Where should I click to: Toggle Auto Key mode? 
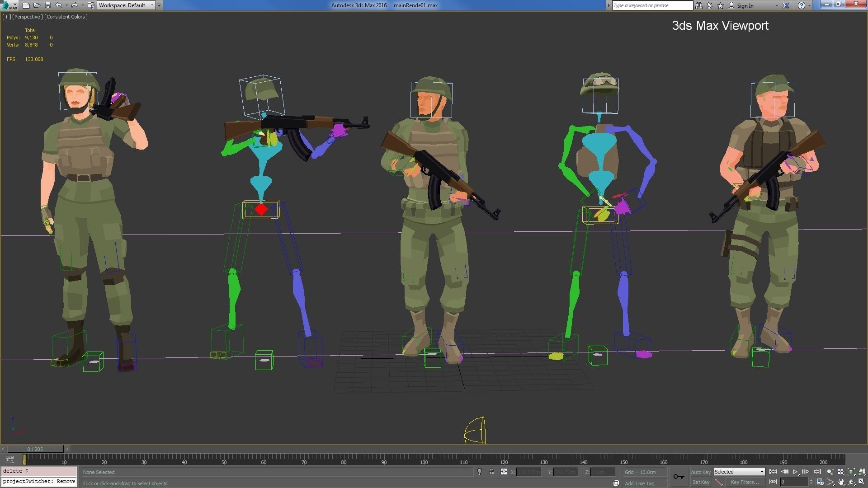(x=701, y=472)
